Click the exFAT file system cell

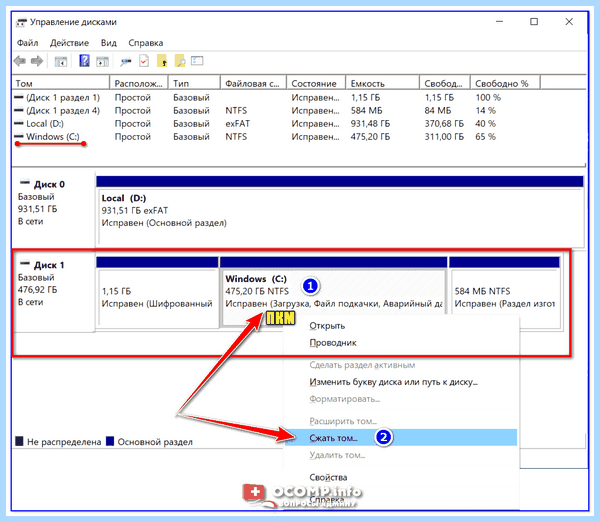click(x=237, y=124)
